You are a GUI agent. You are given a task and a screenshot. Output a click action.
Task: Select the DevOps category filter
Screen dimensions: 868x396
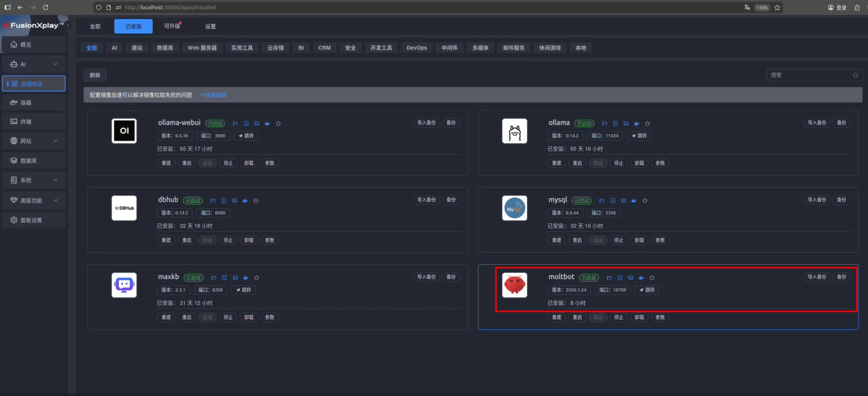416,48
